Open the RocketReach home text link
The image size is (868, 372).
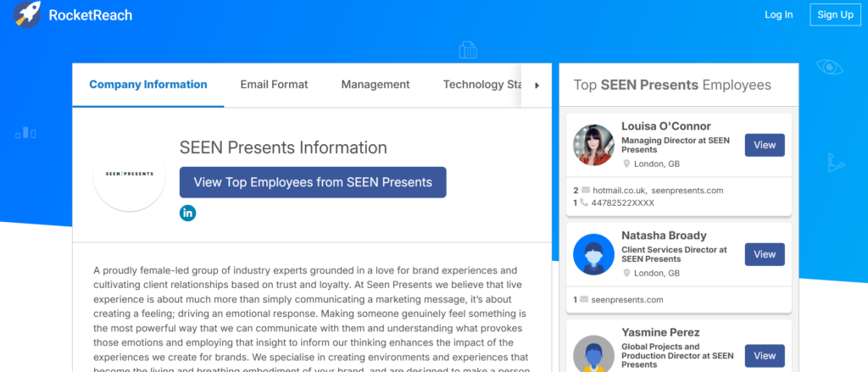[x=90, y=15]
